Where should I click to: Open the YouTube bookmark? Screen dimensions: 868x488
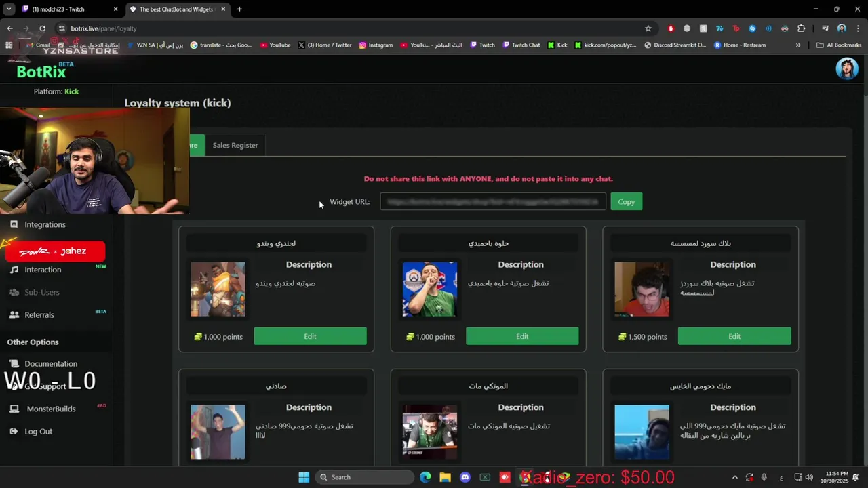[x=275, y=45]
